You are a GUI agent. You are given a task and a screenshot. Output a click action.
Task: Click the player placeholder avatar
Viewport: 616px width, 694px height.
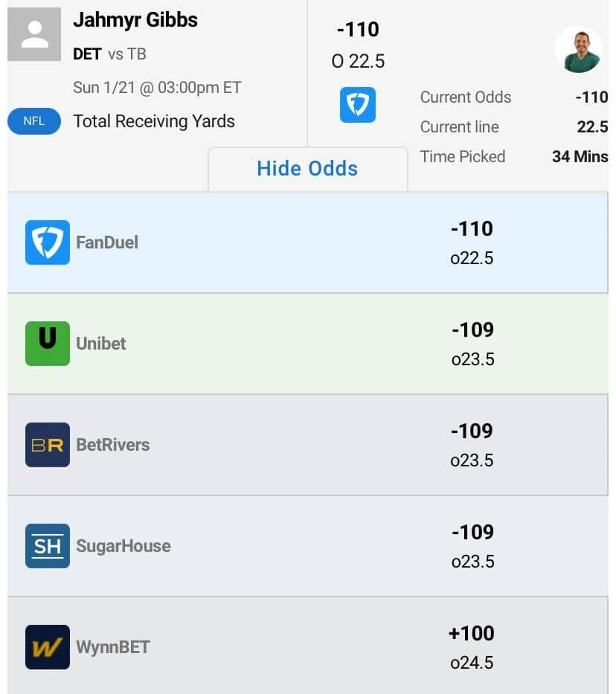coord(34,34)
